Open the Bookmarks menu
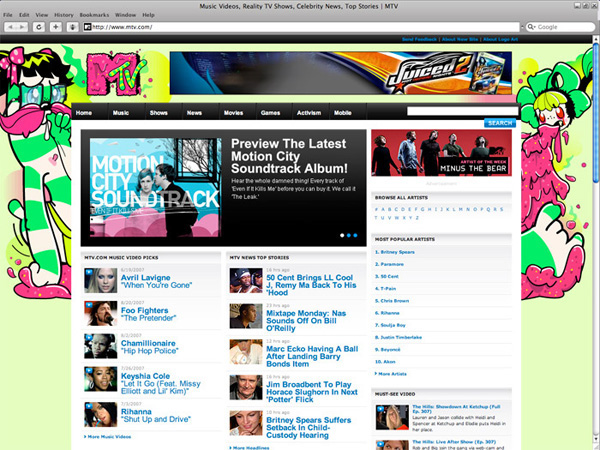The height and width of the screenshot is (450, 600). (97, 15)
